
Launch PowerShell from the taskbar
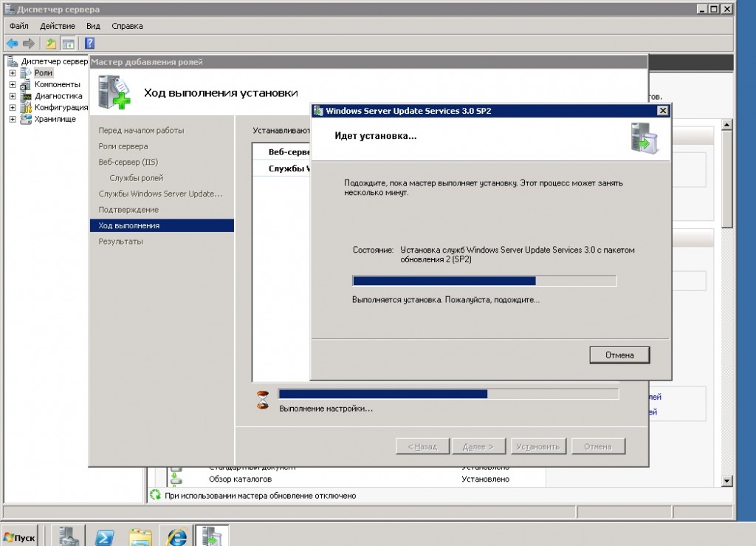tap(105, 536)
